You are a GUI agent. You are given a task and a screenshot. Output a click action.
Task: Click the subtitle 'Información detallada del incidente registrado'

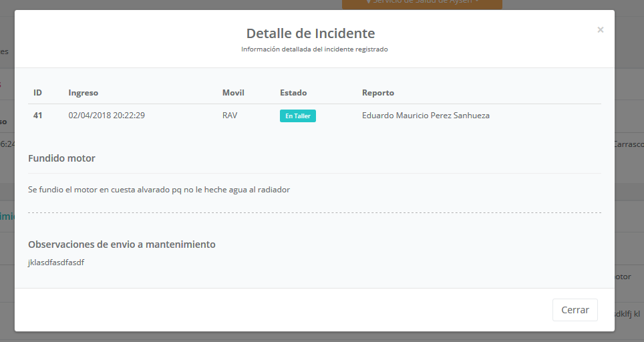(314, 49)
